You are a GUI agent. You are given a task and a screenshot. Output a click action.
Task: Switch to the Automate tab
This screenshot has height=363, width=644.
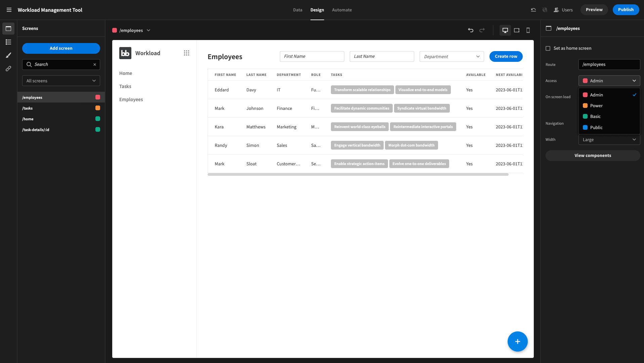click(x=342, y=10)
